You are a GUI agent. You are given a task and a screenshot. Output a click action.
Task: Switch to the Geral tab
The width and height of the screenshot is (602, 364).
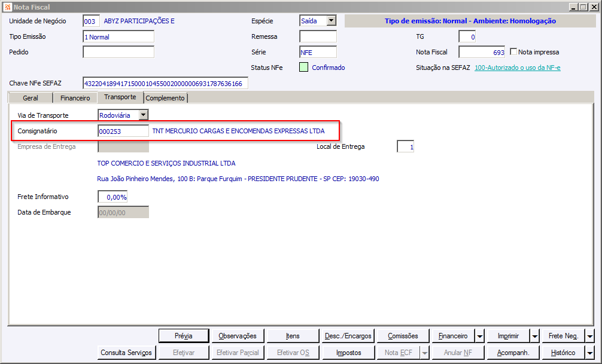click(x=31, y=98)
